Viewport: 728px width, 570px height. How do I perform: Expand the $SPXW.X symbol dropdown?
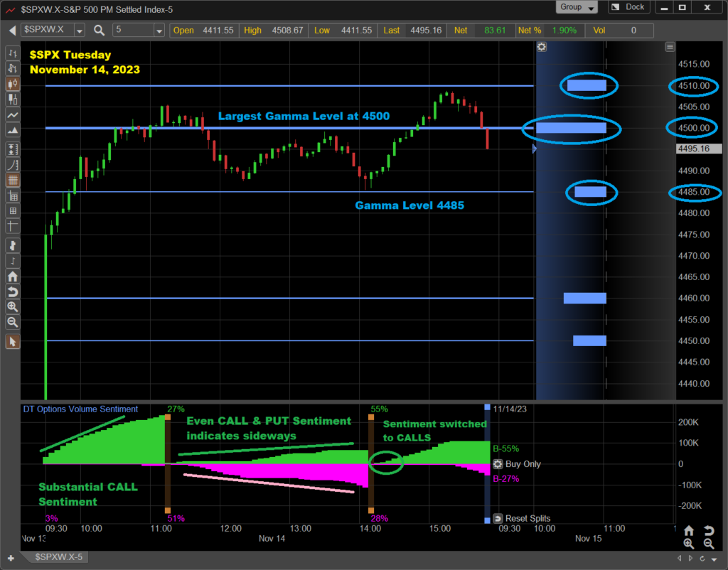78,31
